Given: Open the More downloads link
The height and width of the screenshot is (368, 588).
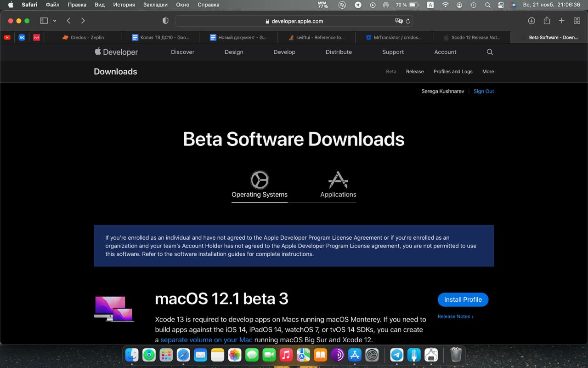Looking at the screenshot, I should pos(488,71).
